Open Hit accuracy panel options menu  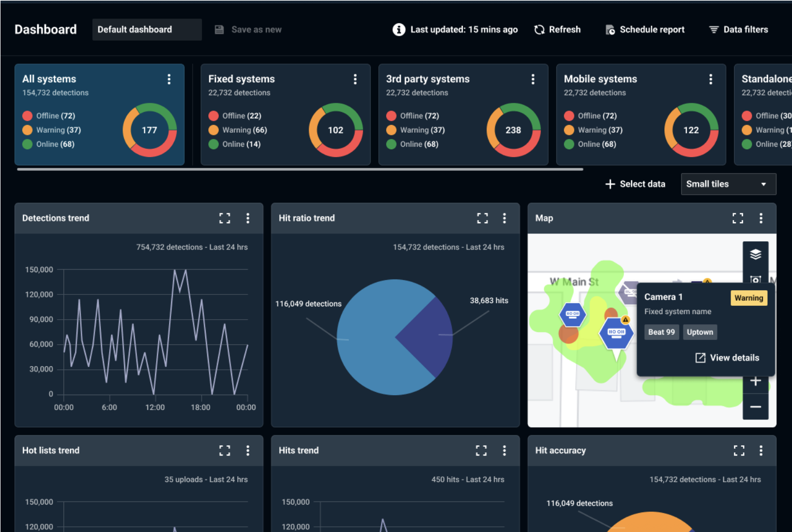(761, 451)
